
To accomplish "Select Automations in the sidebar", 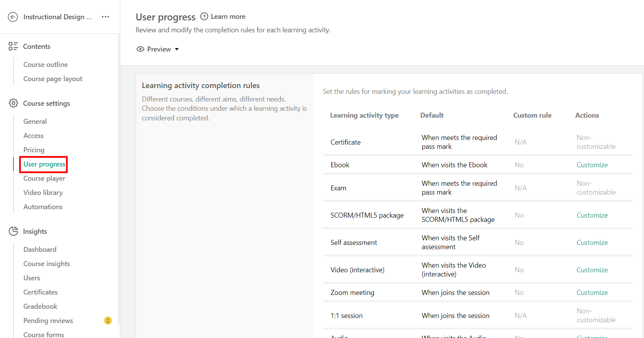I will (43, 207).
